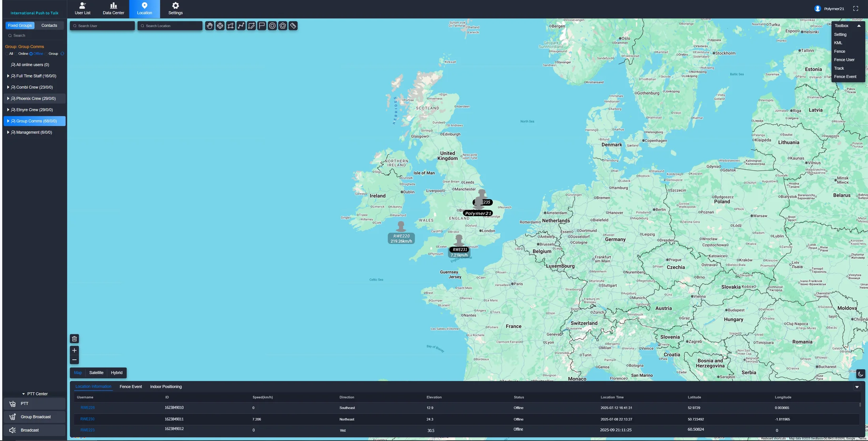Choose the polyline draw tool
The width and height of the screenshot is (868, 441).
pyautogui.click(x=241, y=26)
